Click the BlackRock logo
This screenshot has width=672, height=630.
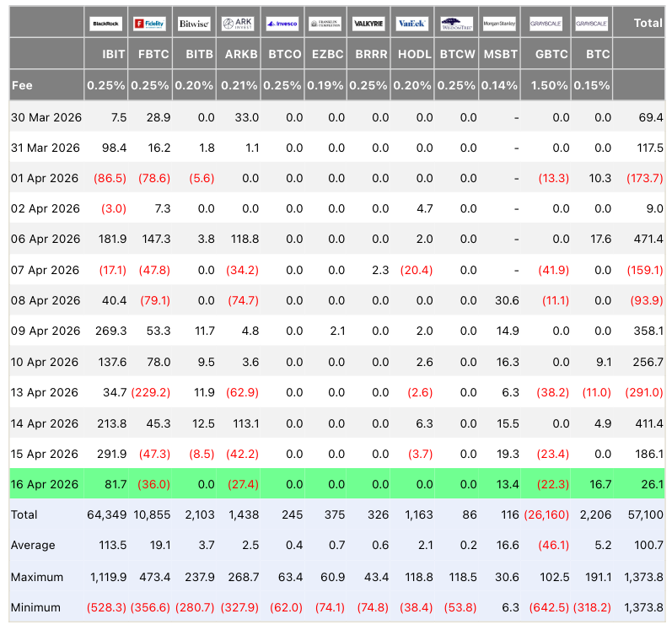pyautogui.click(x=106, y=24)
